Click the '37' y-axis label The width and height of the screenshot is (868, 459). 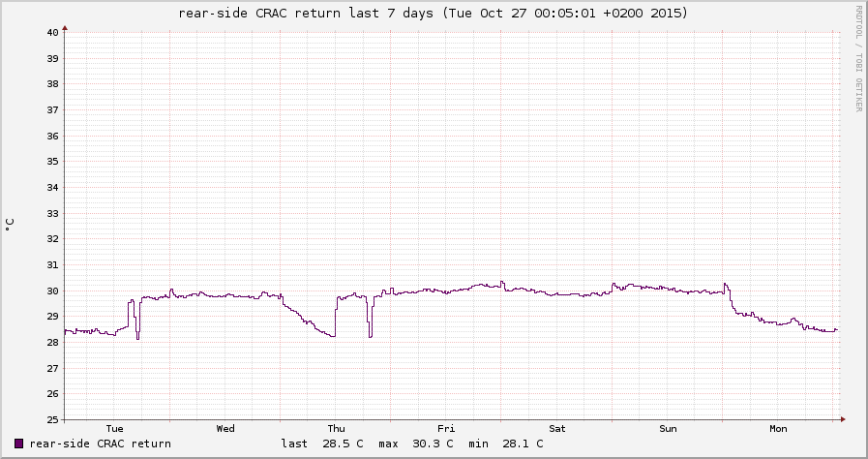(52, 109)
